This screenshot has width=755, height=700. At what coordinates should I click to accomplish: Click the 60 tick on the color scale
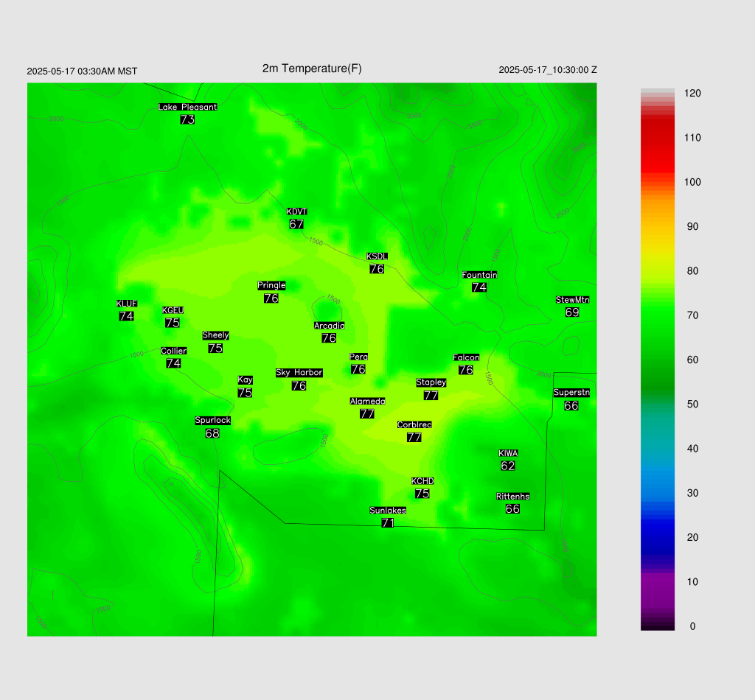click(692, 360)
